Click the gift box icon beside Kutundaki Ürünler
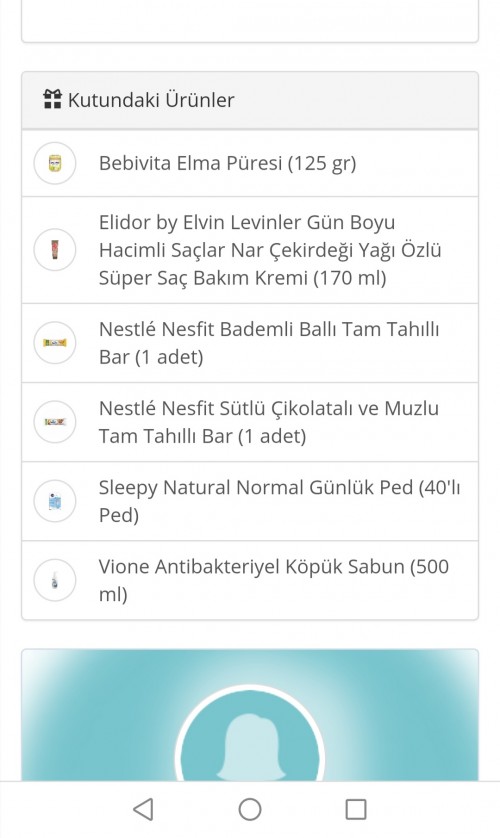 coord(52,99)
